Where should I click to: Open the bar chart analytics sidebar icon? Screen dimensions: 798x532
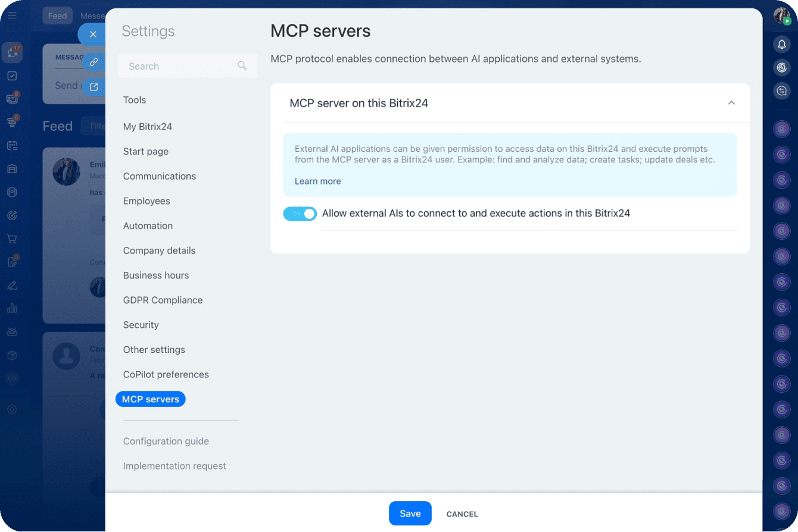point(12,308)
